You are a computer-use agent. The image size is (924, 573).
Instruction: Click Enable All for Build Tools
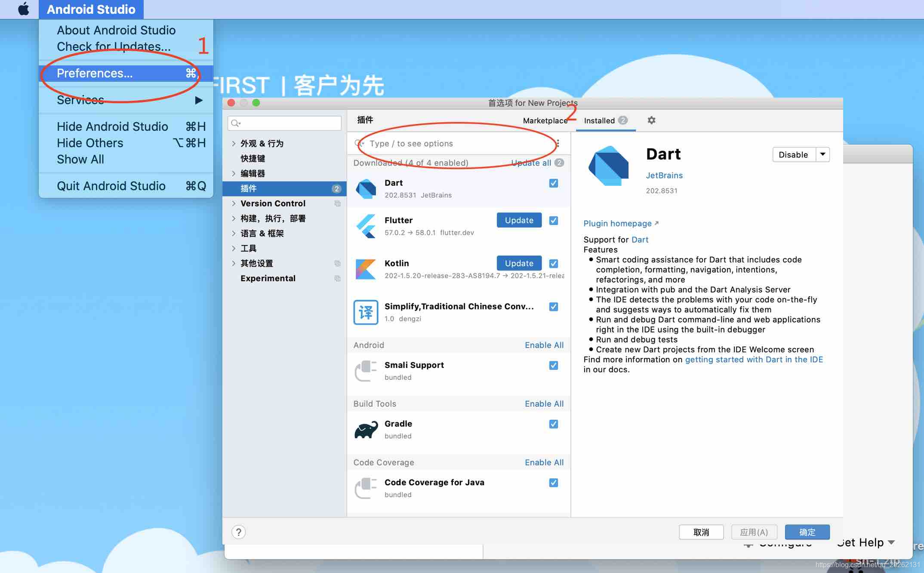pos(544,404)
